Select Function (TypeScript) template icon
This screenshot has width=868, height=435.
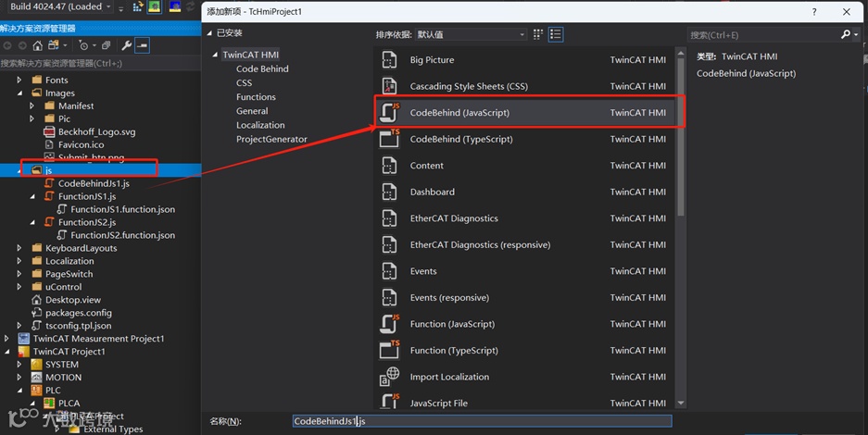pos(389,351)
